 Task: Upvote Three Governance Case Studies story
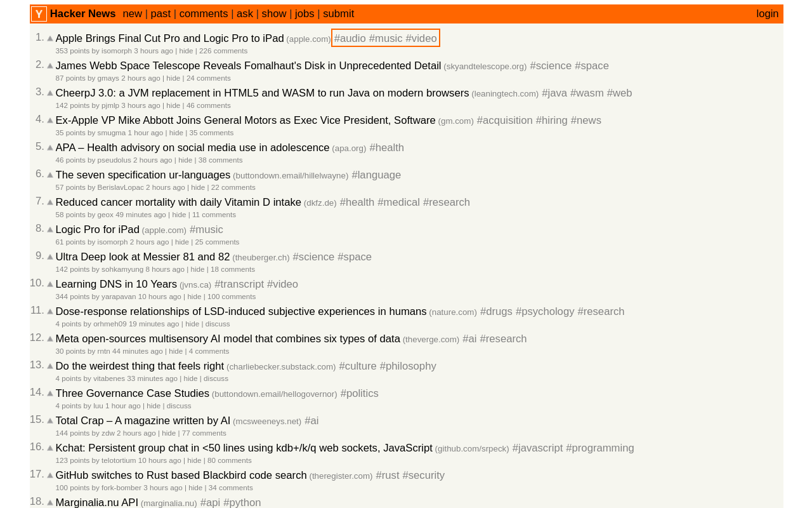click(50, 394)
